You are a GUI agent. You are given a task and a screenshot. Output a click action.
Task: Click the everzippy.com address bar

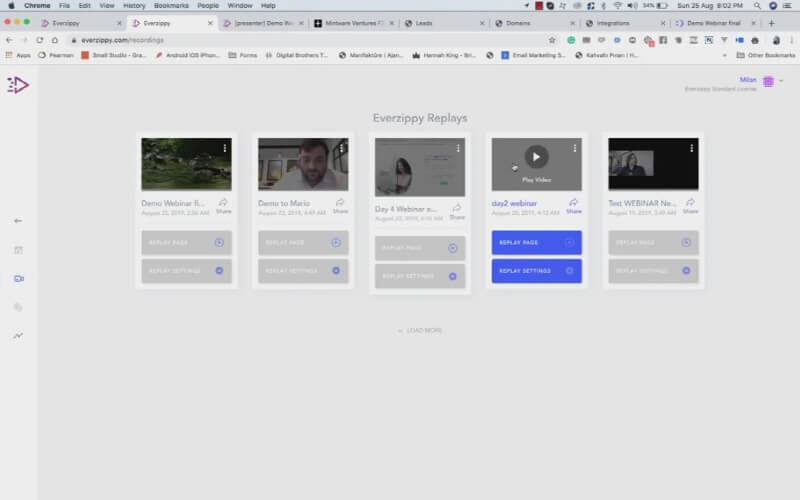click(311, 40)
